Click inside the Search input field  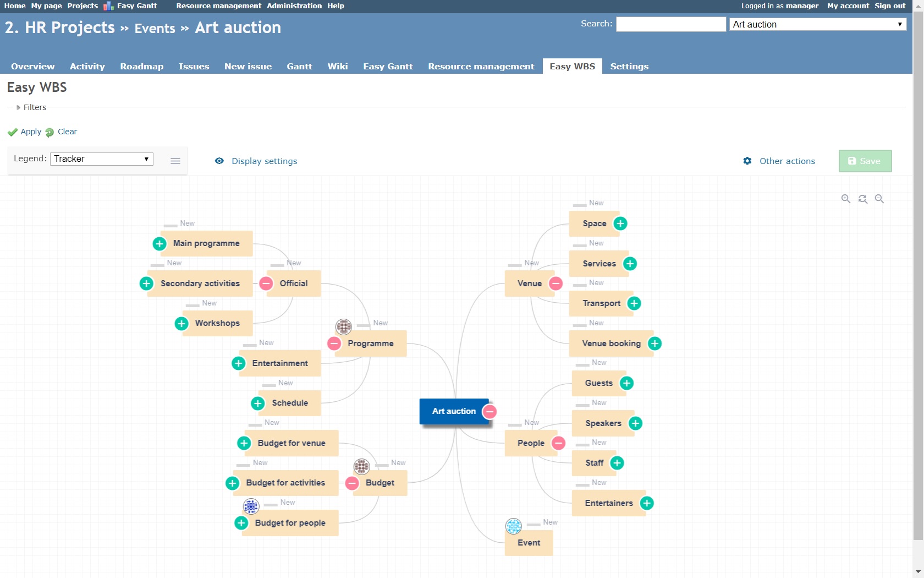click(670, 24)
